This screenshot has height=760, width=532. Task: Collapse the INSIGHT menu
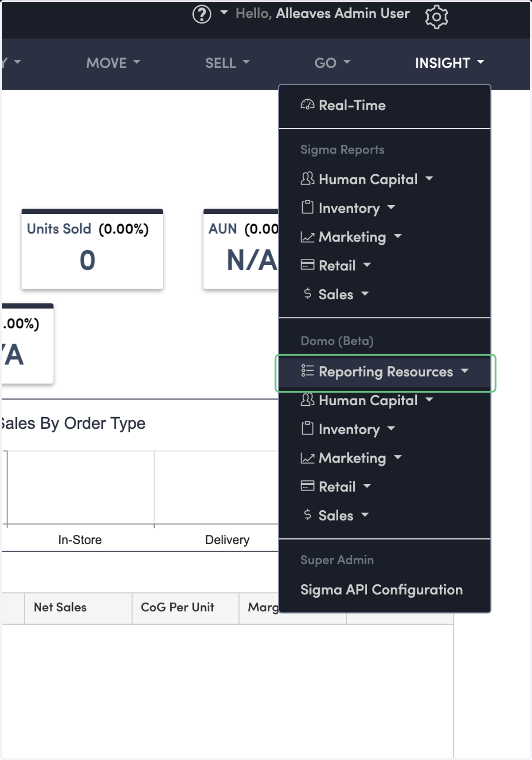click(x=450, y=63)
